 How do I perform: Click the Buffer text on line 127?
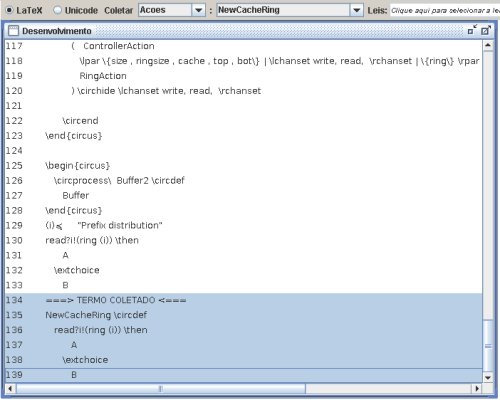click(x=76, y=195)
